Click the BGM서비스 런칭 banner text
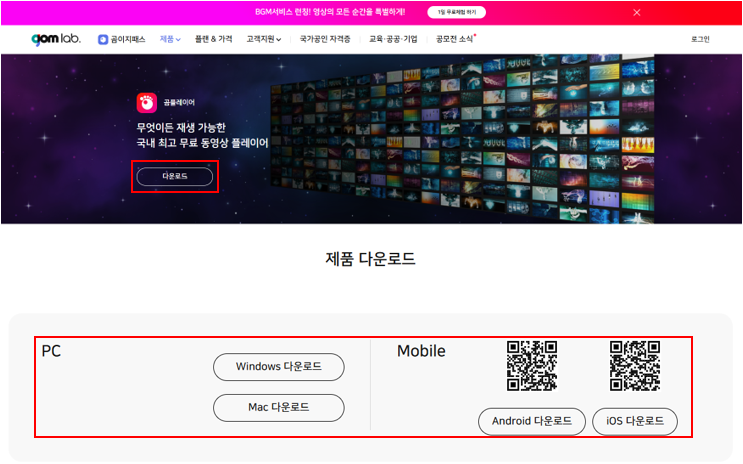 (x=330, y=12)
